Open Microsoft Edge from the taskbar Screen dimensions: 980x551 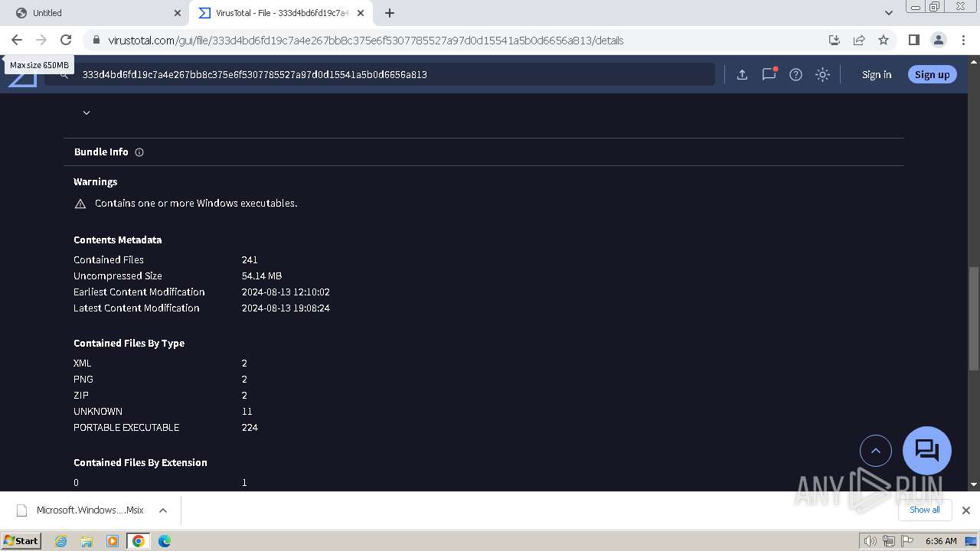coord(165,541)
